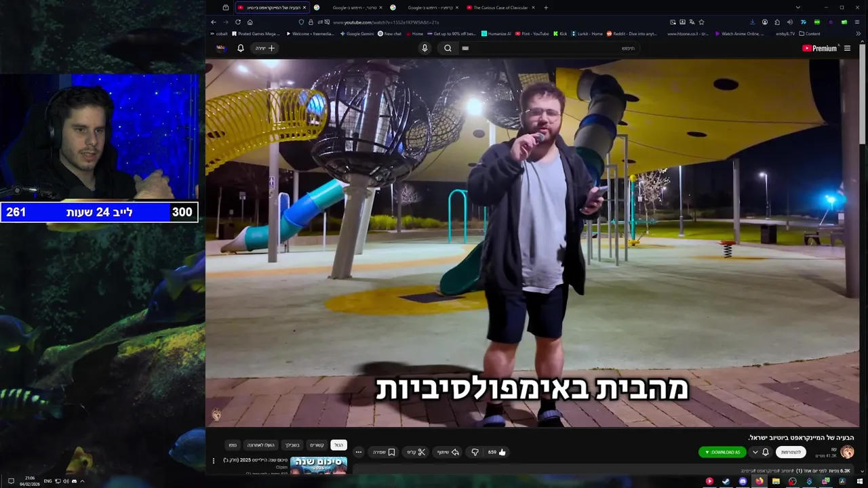Click the YouTube search magnifier button
The width and height of the screenshot is (868, 488).
[448, 48]
